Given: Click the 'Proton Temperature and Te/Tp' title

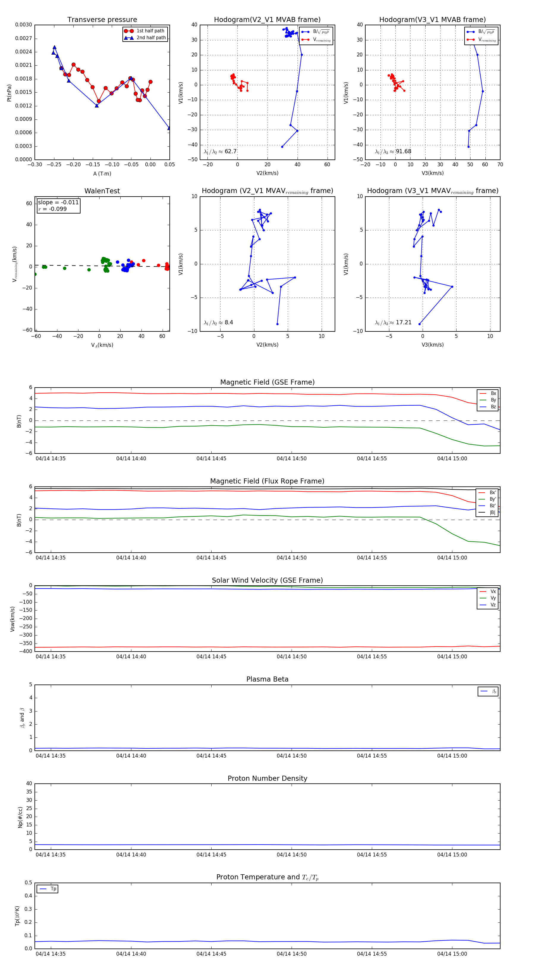Looking at the screenshot, I should pyautogui.click(x=267, y=877).
